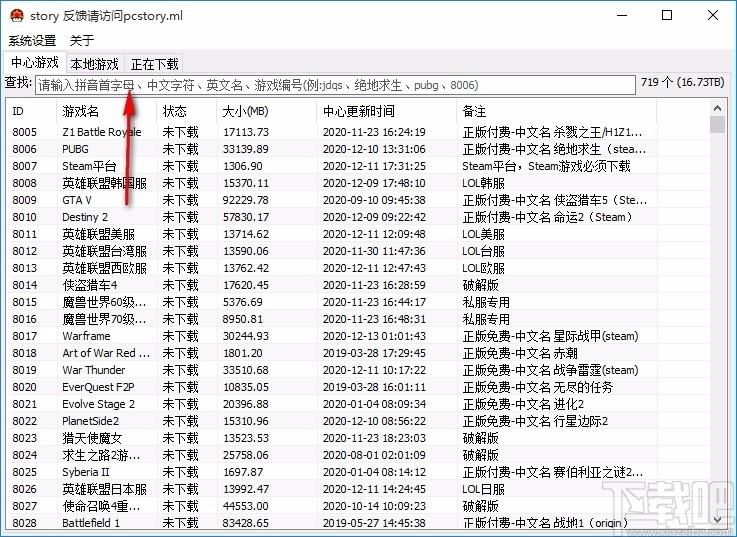The height and width of the screenshot is (537, 737).
Task: Click update time 2020-08-01 02:01:09
Action: click(374, 455)
